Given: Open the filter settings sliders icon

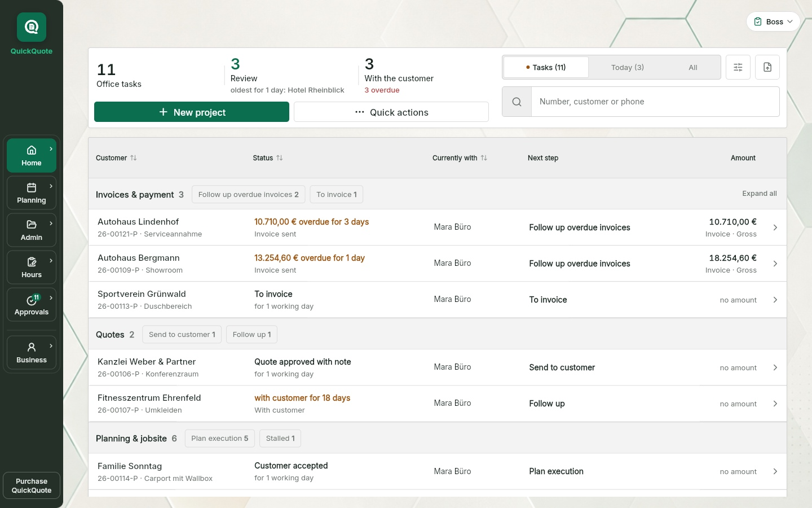Looking at the screenshot, I should [738, 67].
